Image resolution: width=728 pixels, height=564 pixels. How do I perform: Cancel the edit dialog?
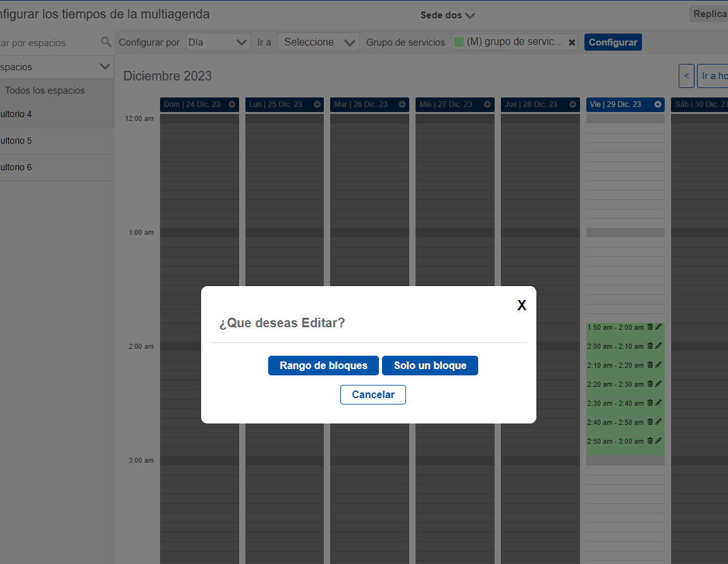click(x=373, y=394)
